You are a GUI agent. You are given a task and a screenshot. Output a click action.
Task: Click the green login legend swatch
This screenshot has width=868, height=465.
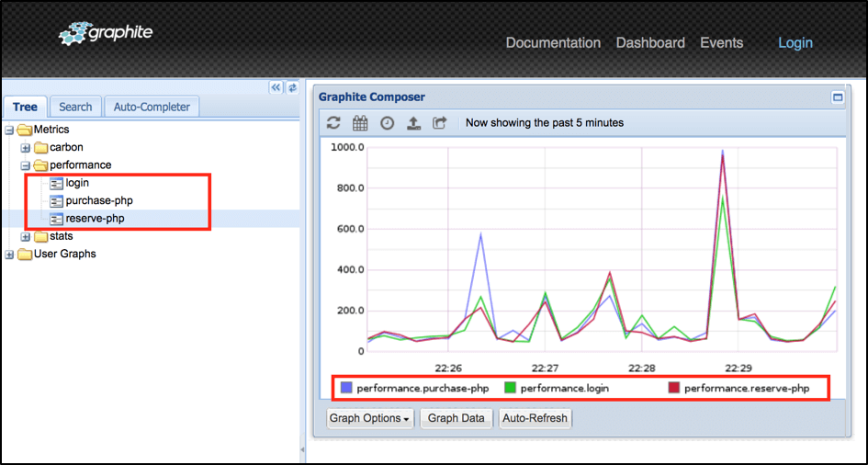coord(510,388)
